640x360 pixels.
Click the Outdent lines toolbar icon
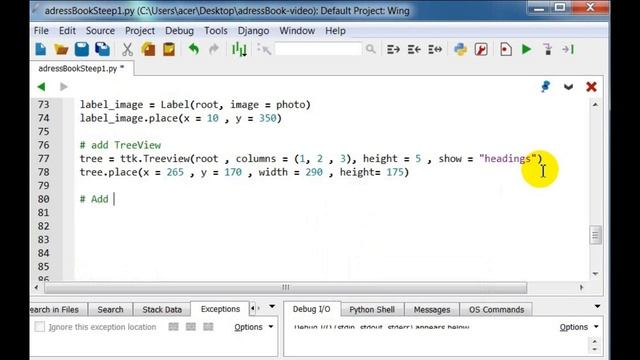[414, 49]
